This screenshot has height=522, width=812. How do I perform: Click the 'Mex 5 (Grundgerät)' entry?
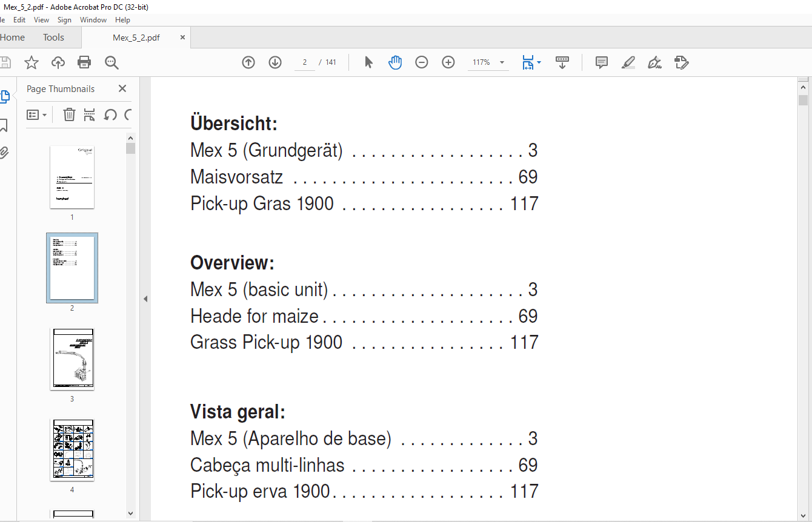[x=267, y=150]
